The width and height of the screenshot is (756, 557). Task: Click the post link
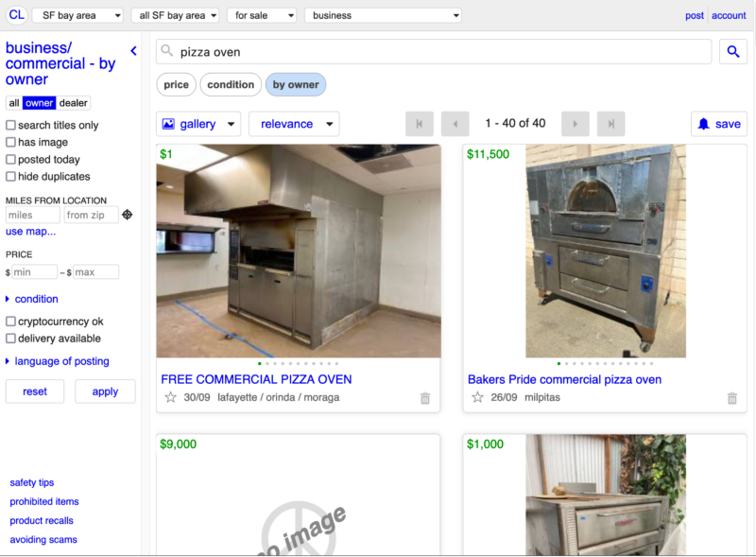695,15
